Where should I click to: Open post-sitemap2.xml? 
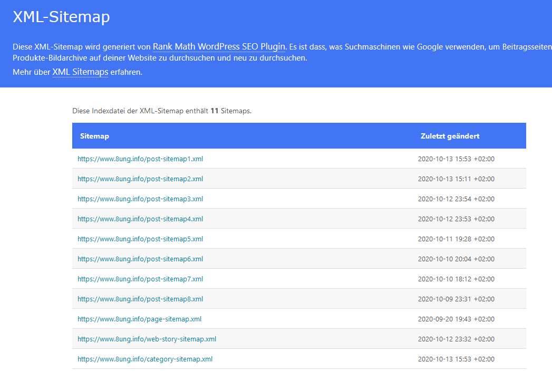[x=140, y=179]
